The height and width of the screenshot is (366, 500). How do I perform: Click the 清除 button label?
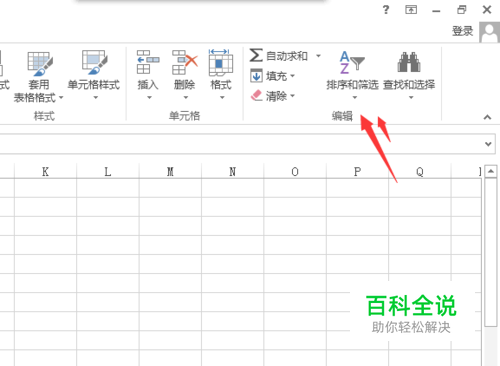[276, 96]
